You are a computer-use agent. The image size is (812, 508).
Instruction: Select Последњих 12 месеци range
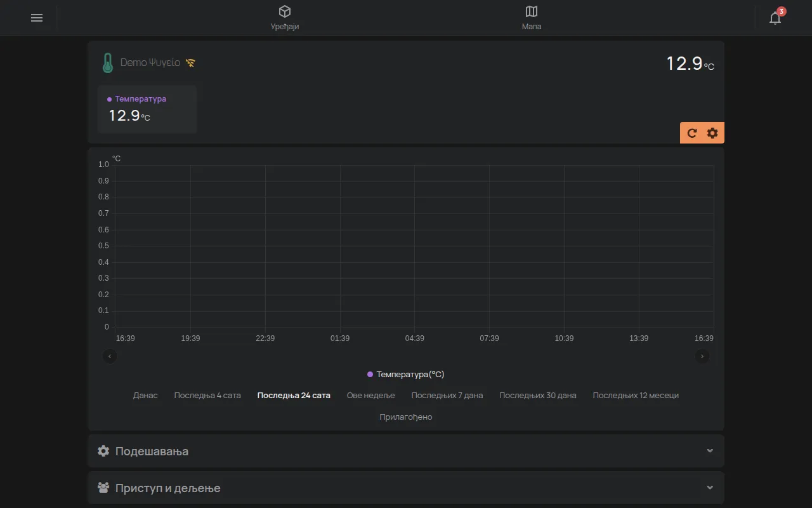pyautogui.click(x=636, y=395)
